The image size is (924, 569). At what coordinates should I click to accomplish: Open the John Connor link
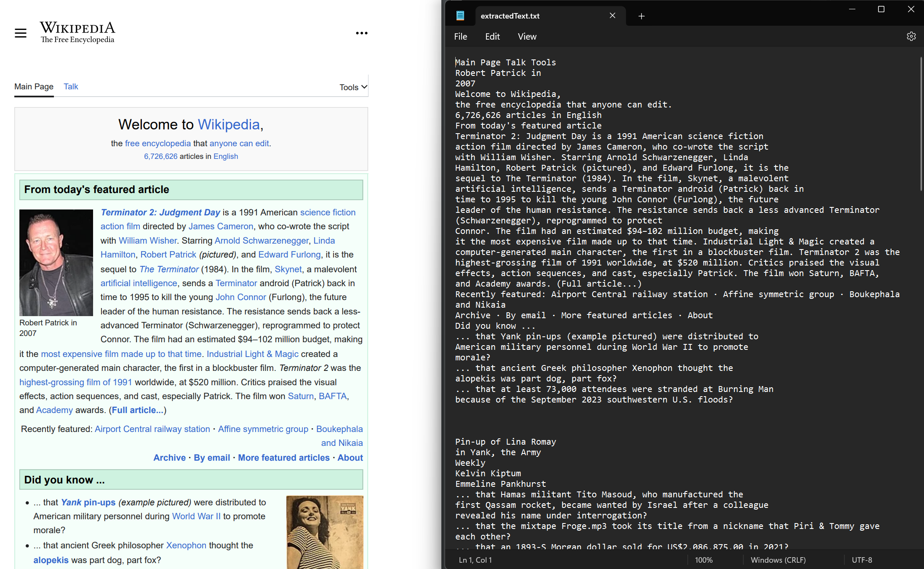[x=241, y=297]
